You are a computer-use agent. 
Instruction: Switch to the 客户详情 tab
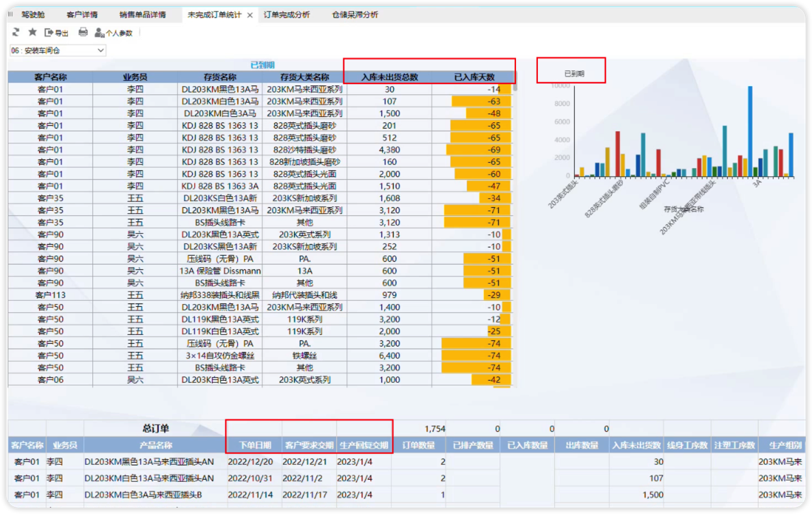[x=82, y=14]
